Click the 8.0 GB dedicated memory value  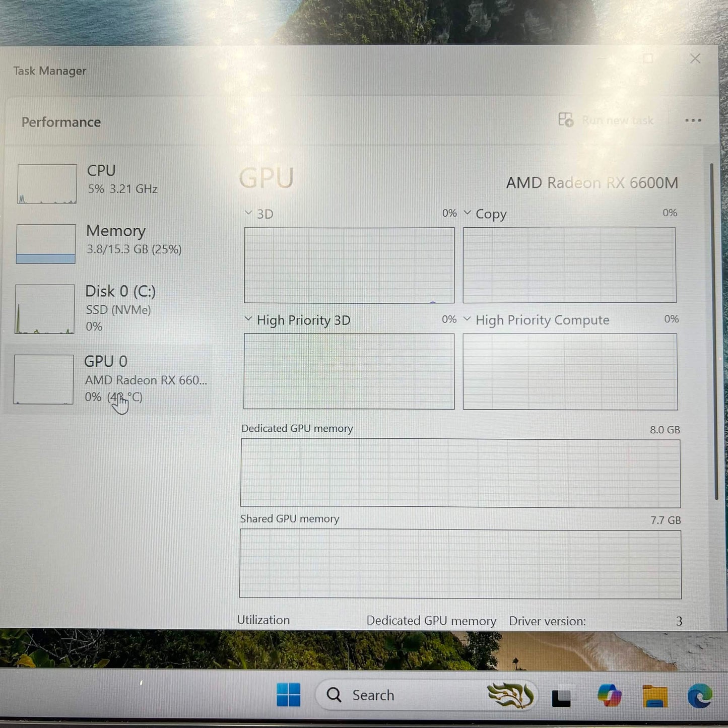pyautogui.click(x=665, y=430)
